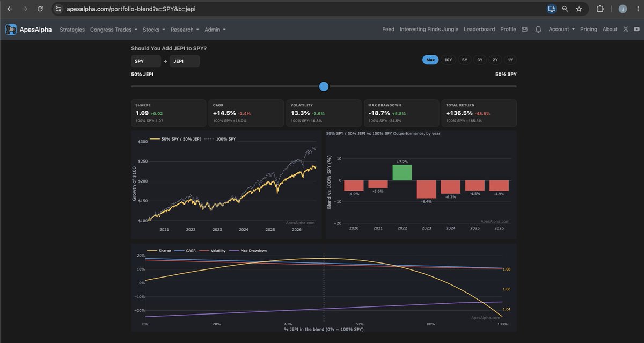The width and height of the screenshot is (644, 343).
Task: Click the green 2022 +7.2% bar
Action: [402, 173]
